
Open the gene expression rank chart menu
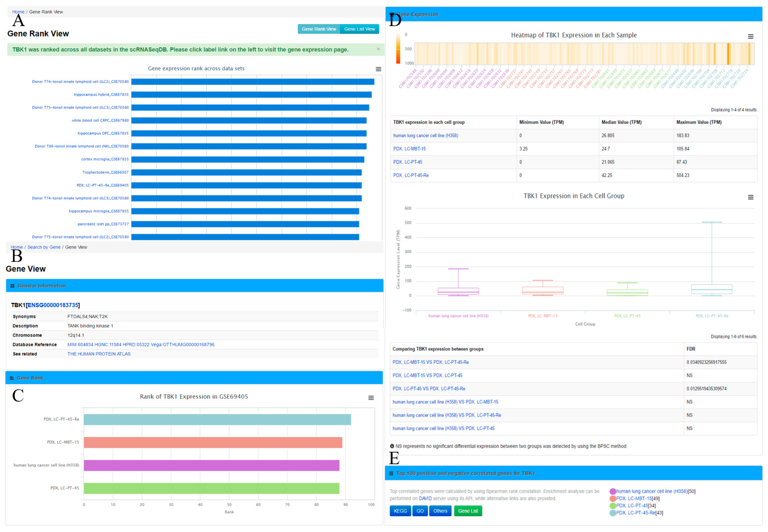[x=378, y=69]
